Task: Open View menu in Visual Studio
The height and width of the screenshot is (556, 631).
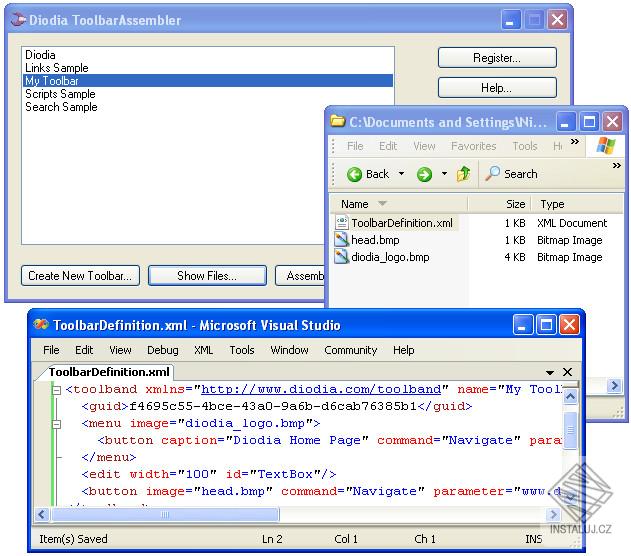Action: point(120,350)
